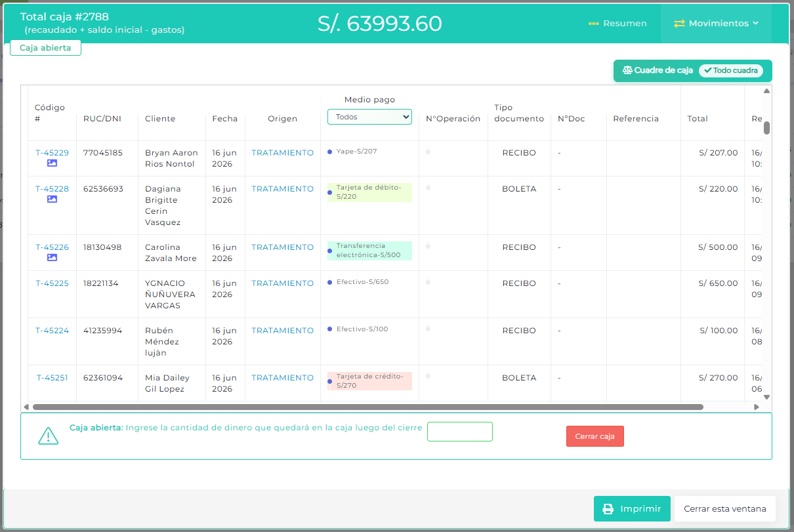The image size is (794, 532).
Task: Switch to the Resumen tab
Action: [x=617, y=23]
